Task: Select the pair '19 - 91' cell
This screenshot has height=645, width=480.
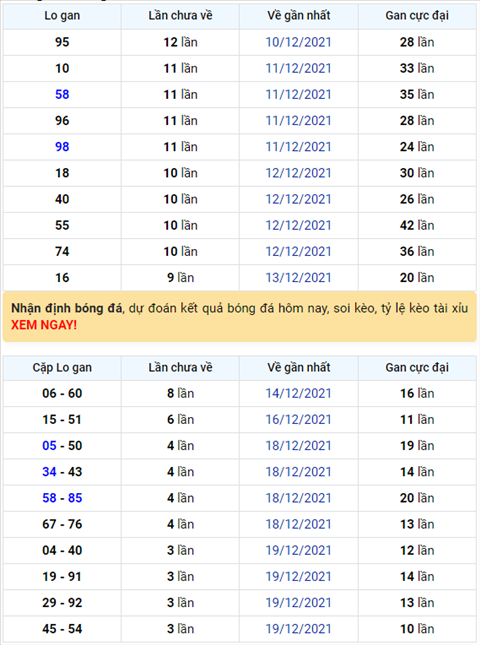Action: [62, 577]
